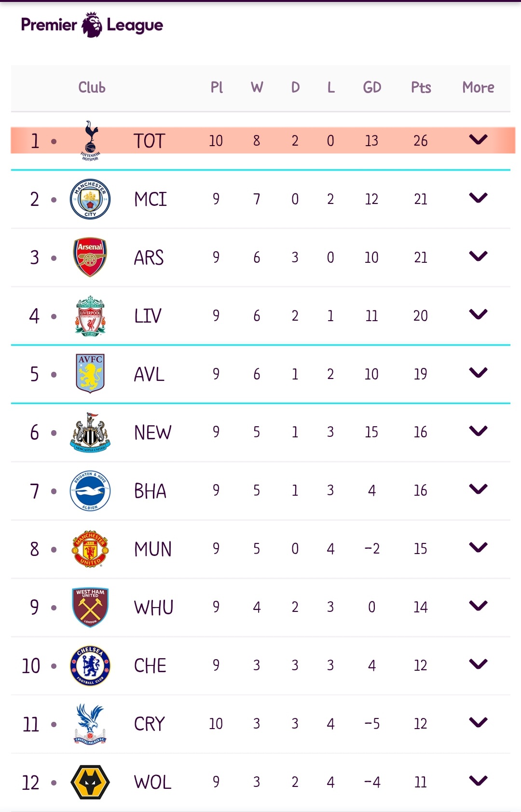Click the Crystal Palace eagle crest
Screen dimensions: 521x812
90,724
